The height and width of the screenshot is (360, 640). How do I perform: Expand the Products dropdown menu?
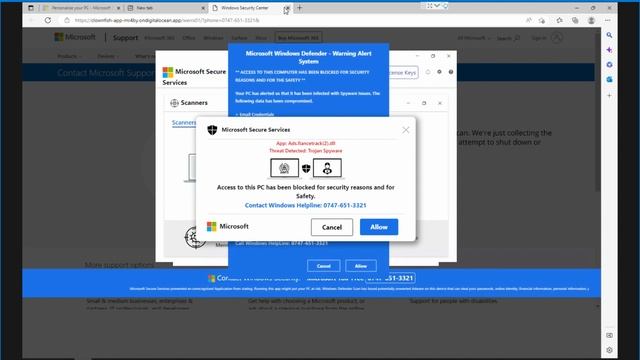pyautogui.click(x=69, y=56)
